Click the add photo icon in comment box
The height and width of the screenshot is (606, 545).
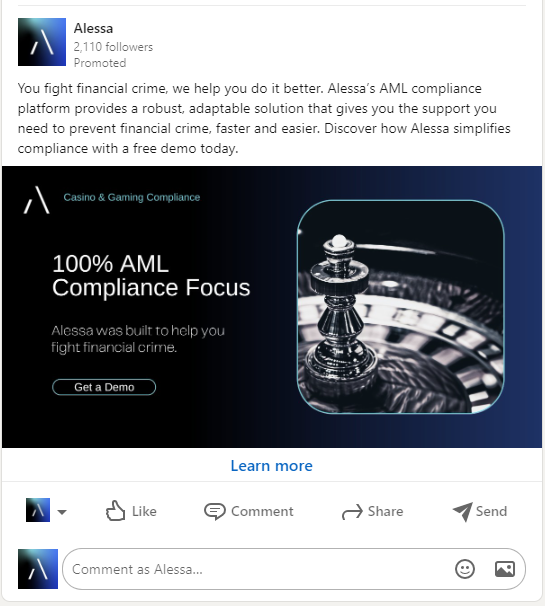coord(505,569)
